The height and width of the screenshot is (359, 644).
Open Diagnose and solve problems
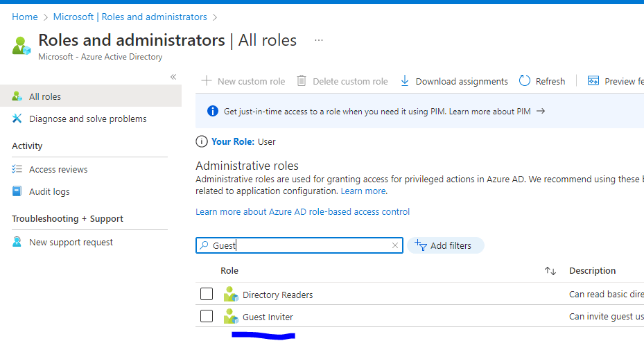pyautogui.click(x=88, y=119)
